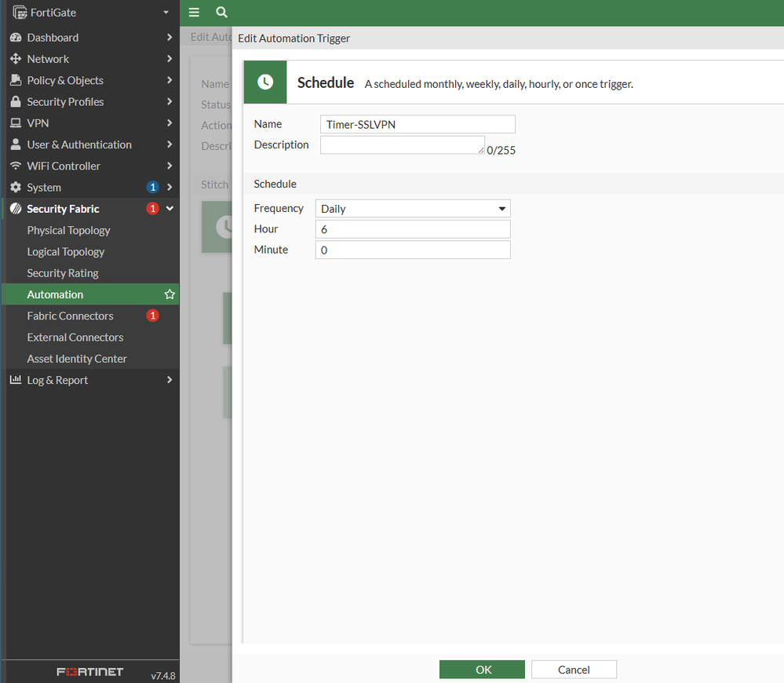Click the VPN monitor icon
784x683 pixels.
[x=15, y=123]
